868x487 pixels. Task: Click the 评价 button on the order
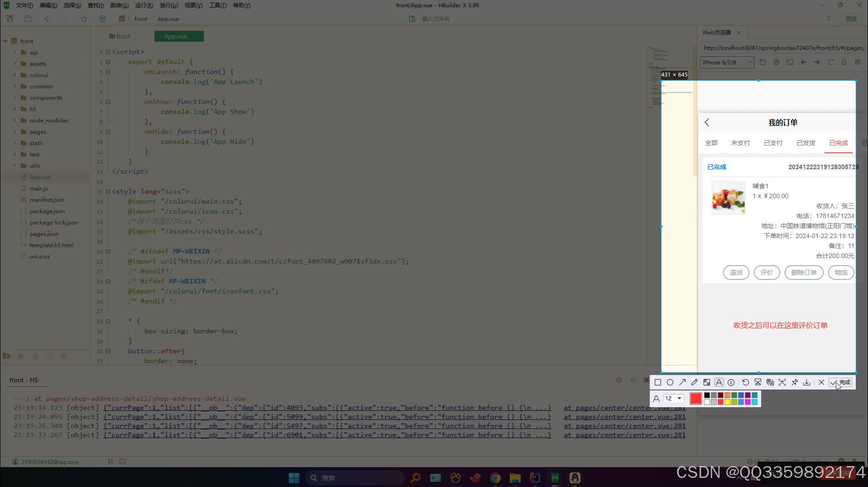[767, 273]
